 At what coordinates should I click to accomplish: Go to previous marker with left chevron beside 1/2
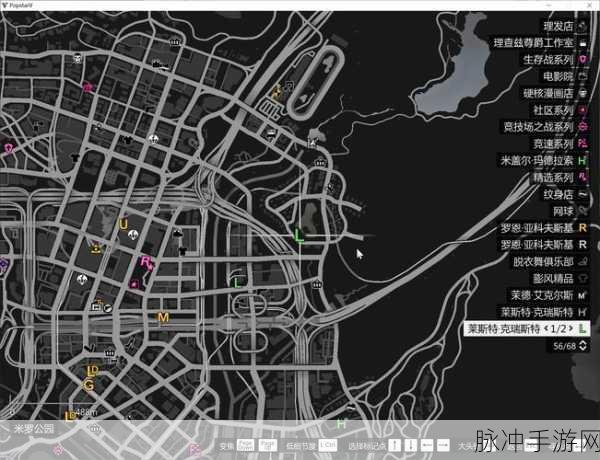tap(546, 328)
